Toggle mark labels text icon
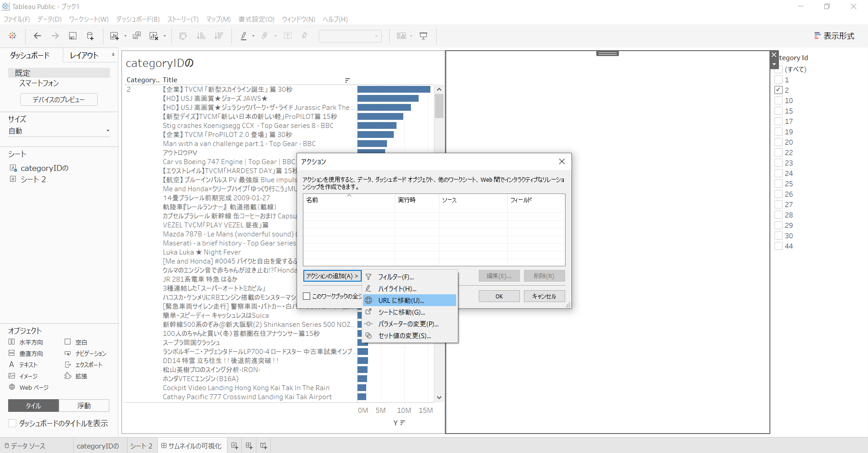868x453 pixels. click(288, 36)
